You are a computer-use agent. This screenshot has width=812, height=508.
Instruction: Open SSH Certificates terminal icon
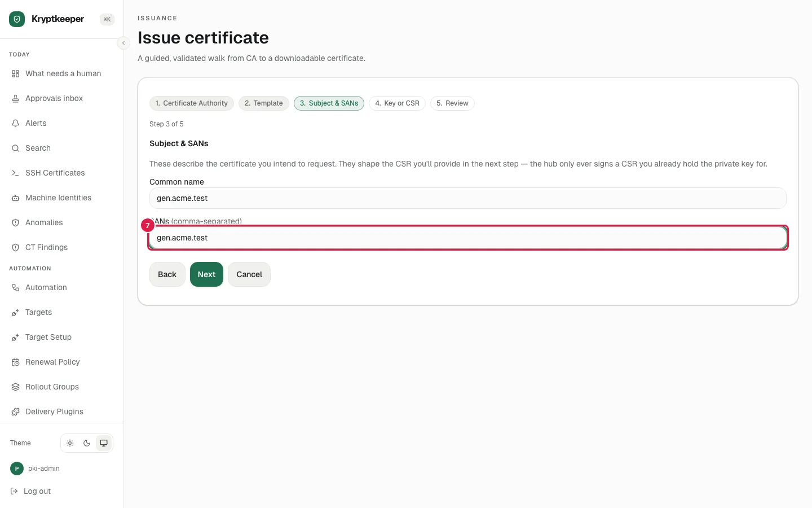tap(16, 173)
